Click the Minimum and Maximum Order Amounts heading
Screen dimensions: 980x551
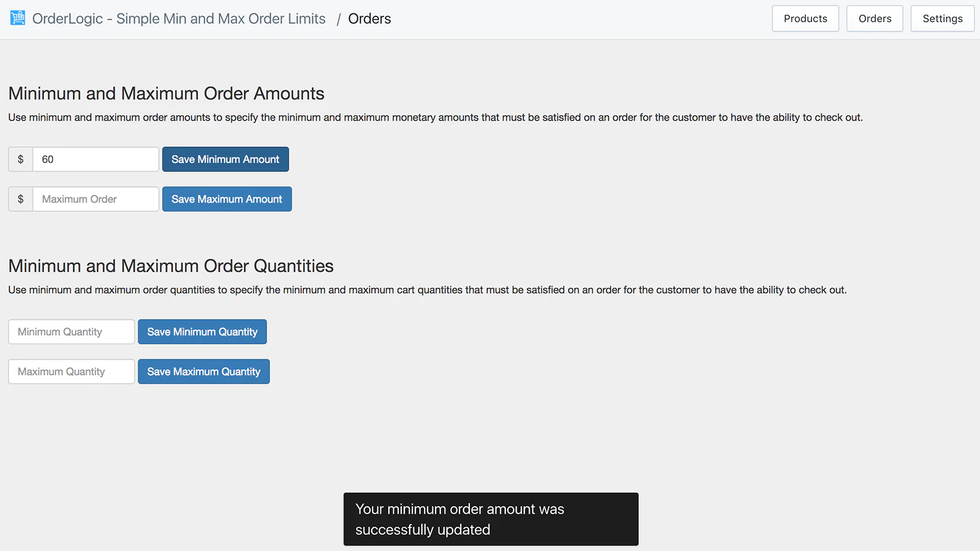[x=166, y=94]
